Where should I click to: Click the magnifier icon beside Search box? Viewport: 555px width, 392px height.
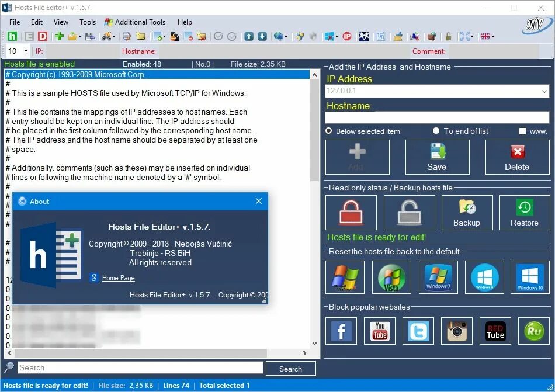coord(9,367)
